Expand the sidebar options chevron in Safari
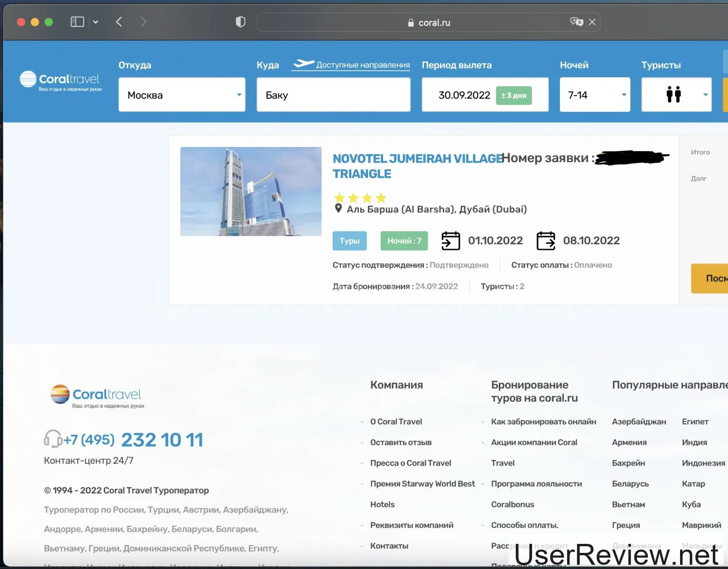Viewport: 728px width, 569px height. (96, 22)
